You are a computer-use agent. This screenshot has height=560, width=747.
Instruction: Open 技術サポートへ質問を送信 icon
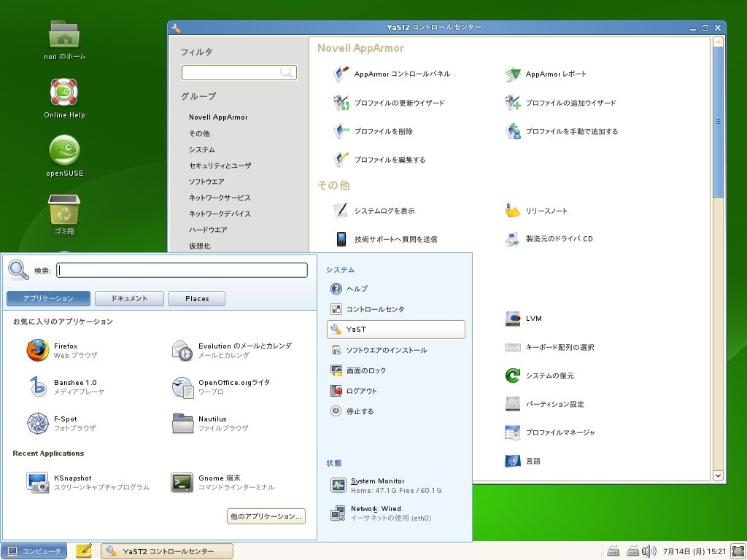pos(341,239)
